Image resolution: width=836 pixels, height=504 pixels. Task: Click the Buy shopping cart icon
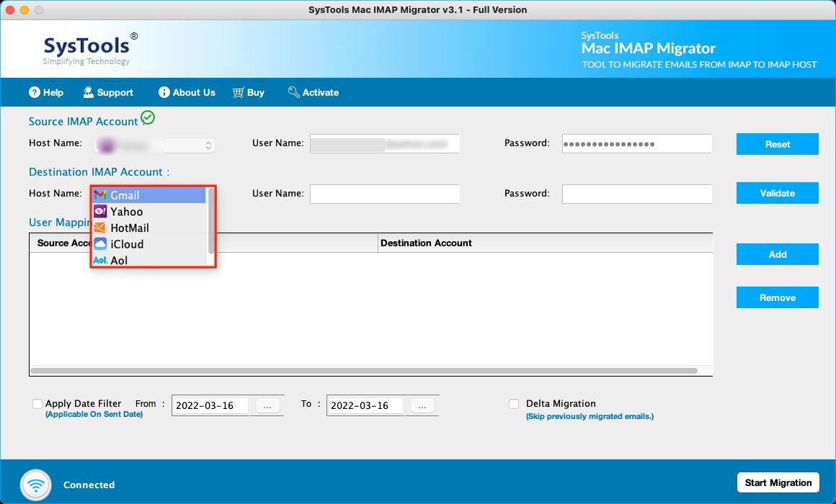tap(239, 92)
